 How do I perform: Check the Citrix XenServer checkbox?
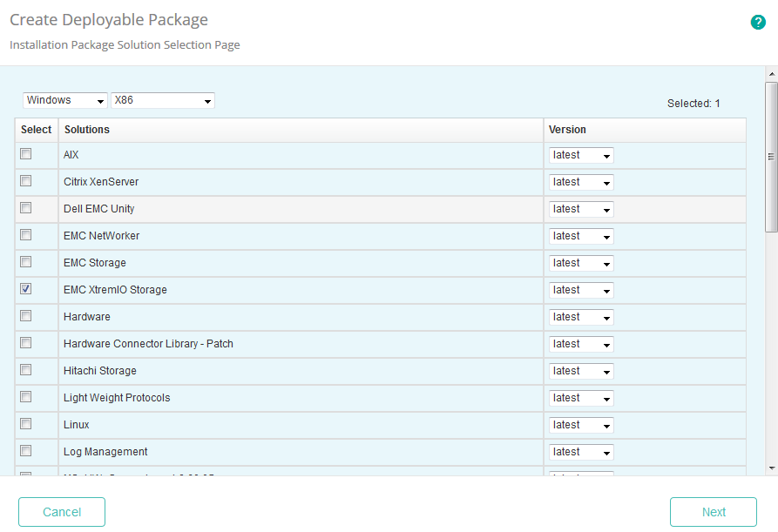click(25, 181)
